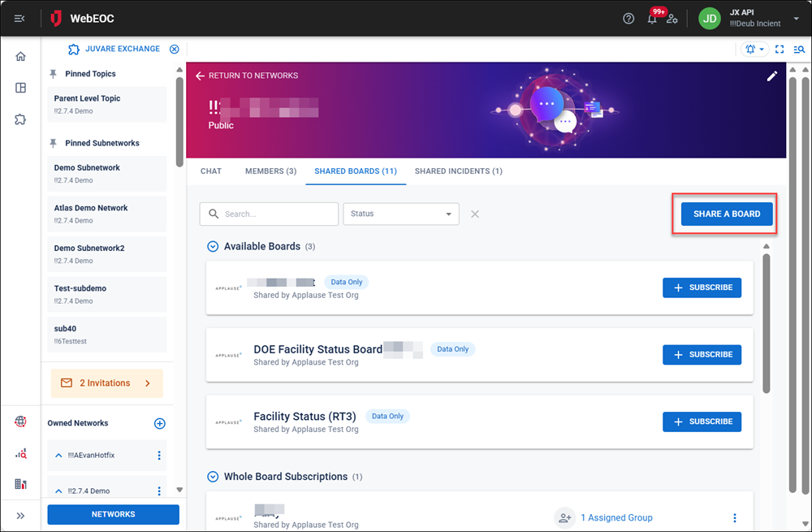The image size is (812, 532).
Task: Subscribe to DOE Facility Status Board
Action: 702,355
